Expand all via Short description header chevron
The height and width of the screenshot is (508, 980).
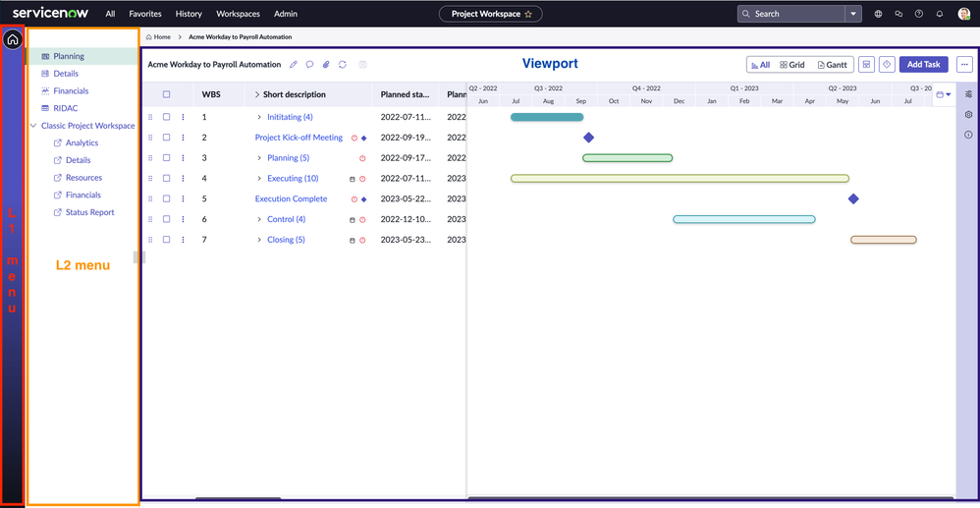(257, 94)
